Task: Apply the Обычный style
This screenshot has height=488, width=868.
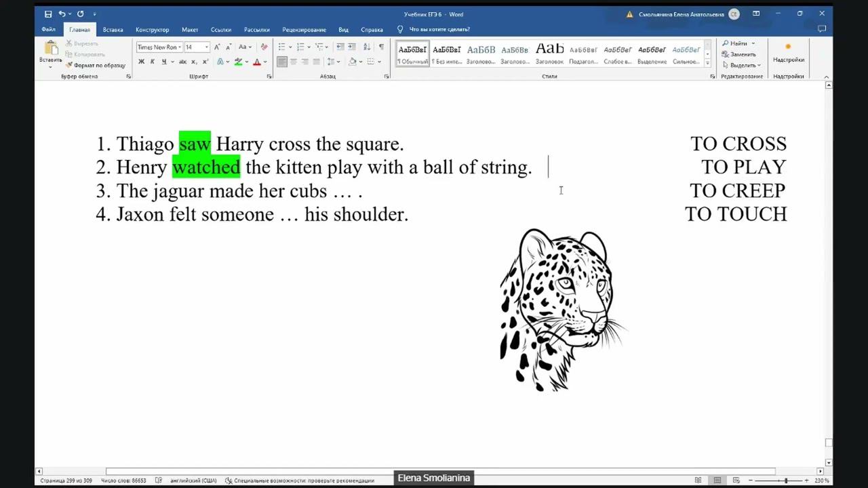Action: [x=413, y=54]
